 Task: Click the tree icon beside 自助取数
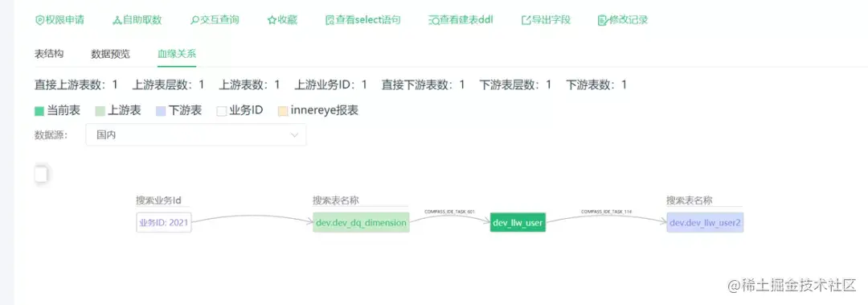117,20
